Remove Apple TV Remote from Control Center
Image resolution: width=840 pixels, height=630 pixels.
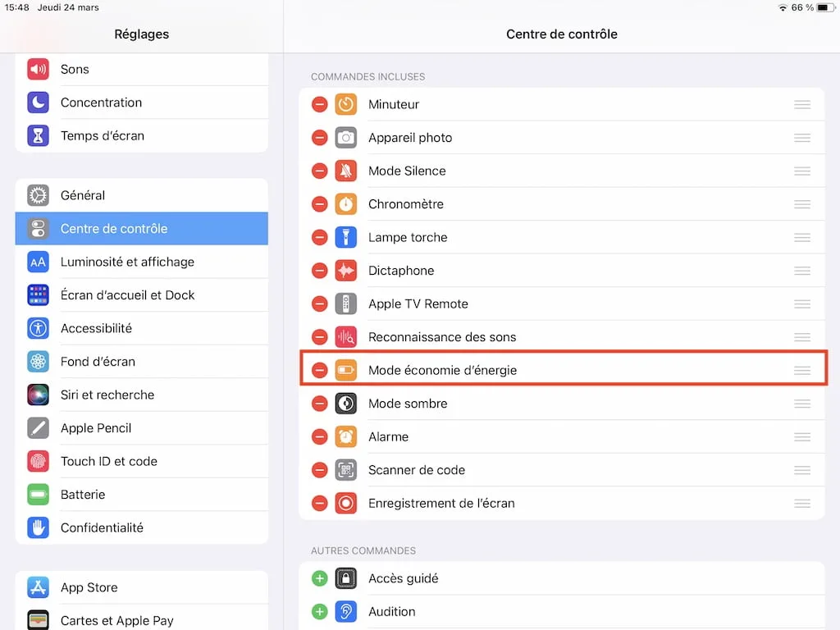tap(319, 304)
